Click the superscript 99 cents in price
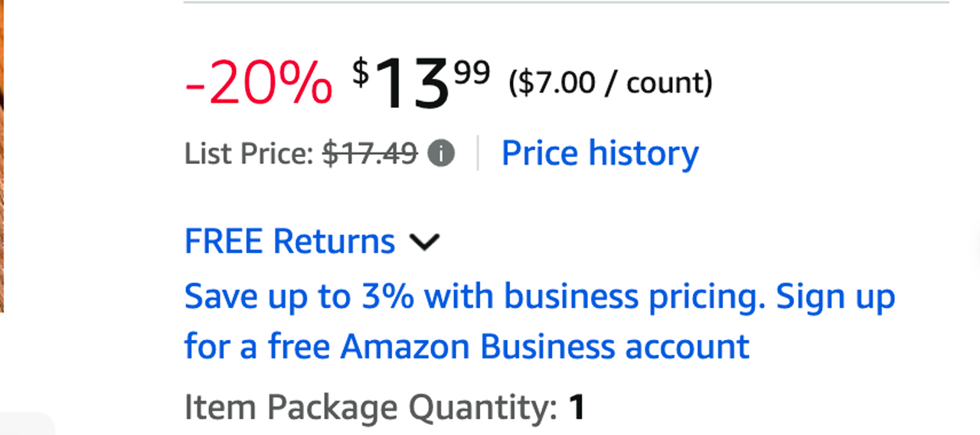Viewport: 980px width, 435px height. pyautogui.click(x=472, y=74)
